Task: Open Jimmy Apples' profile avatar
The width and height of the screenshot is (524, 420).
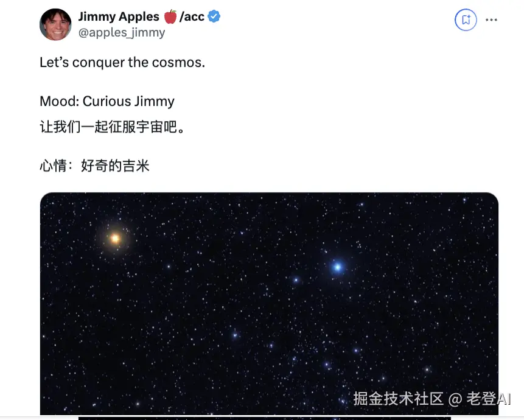Action: 55,24
